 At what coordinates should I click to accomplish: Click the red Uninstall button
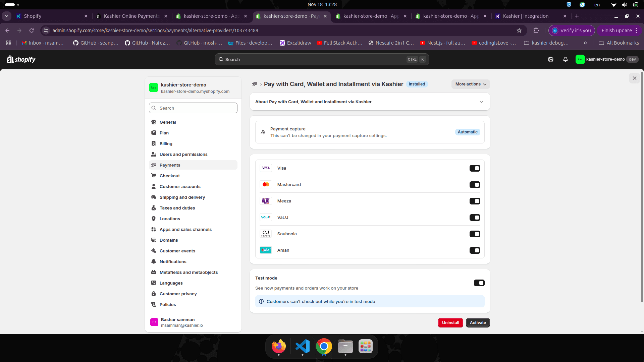point(450,323)
